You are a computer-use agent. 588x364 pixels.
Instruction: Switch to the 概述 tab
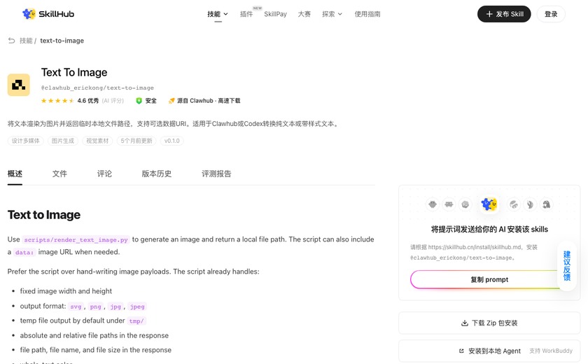[15, 174]
